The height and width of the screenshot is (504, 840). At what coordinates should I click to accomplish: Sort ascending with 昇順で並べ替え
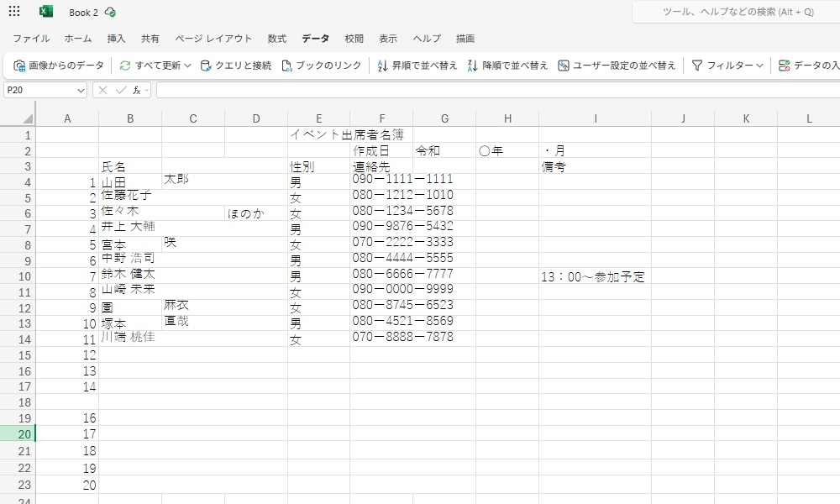click(x=417, y=66)
